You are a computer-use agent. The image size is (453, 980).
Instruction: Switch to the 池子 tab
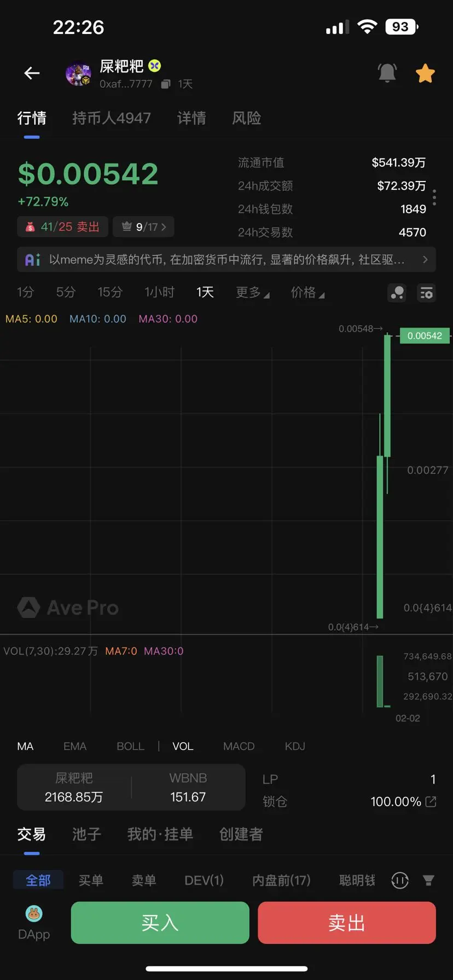coord(87,835)
